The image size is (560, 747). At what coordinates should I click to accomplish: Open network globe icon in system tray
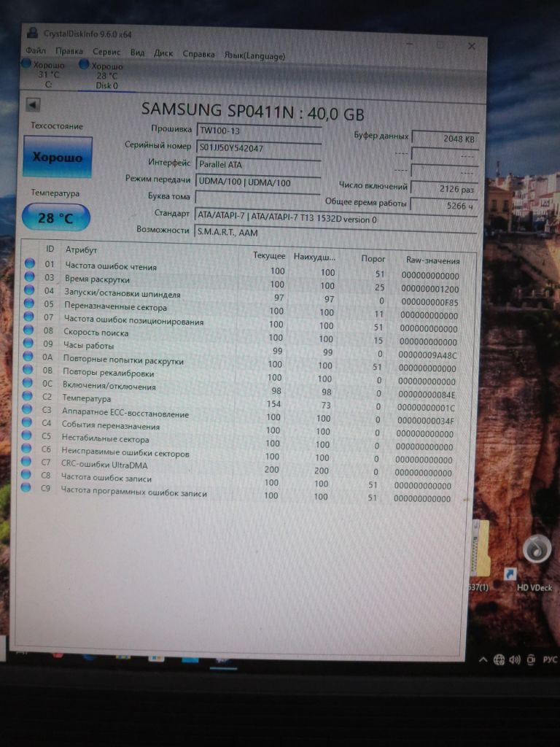point(499,659)
